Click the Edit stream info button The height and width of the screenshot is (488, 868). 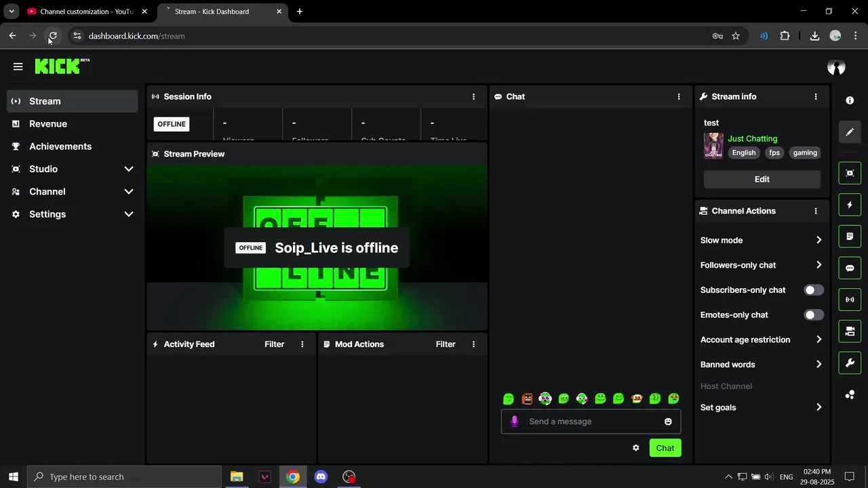click(762, 180)
